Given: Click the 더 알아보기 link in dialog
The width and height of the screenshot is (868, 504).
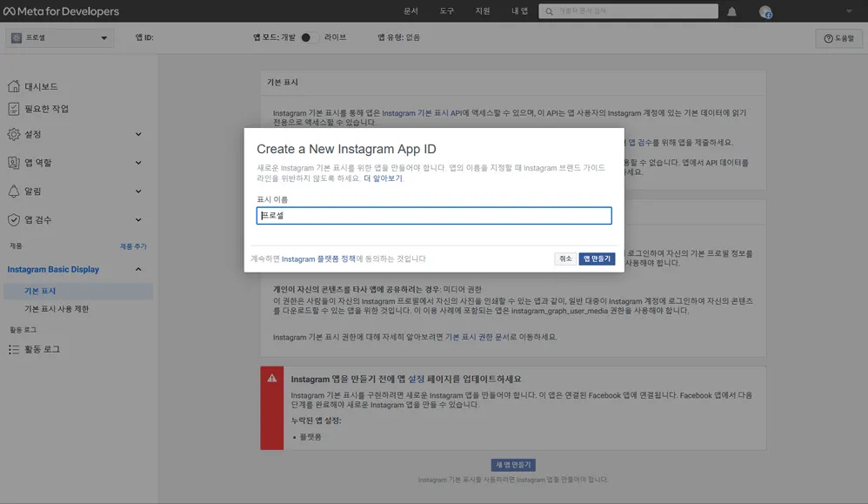Looking at the screenshot, I should coord(383,178).
